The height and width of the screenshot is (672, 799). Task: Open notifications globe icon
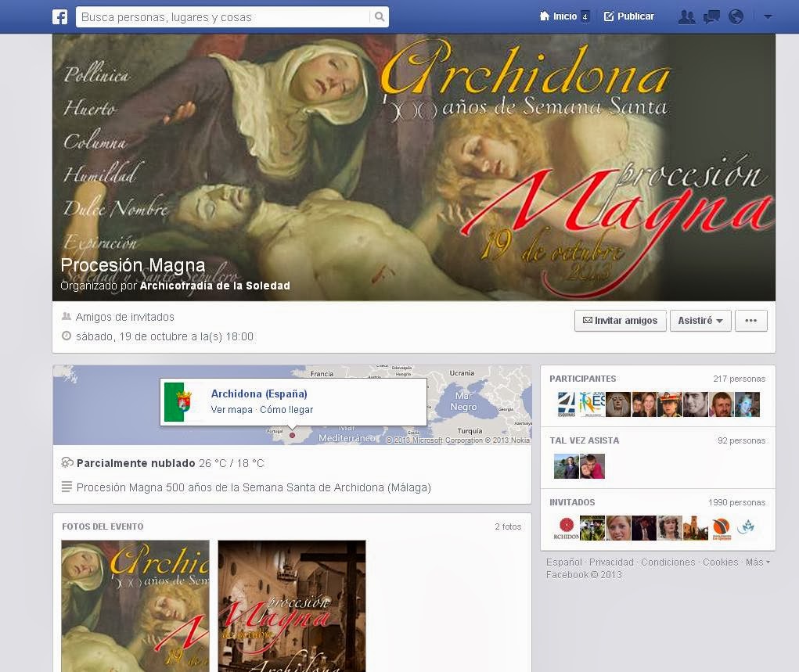736,16
